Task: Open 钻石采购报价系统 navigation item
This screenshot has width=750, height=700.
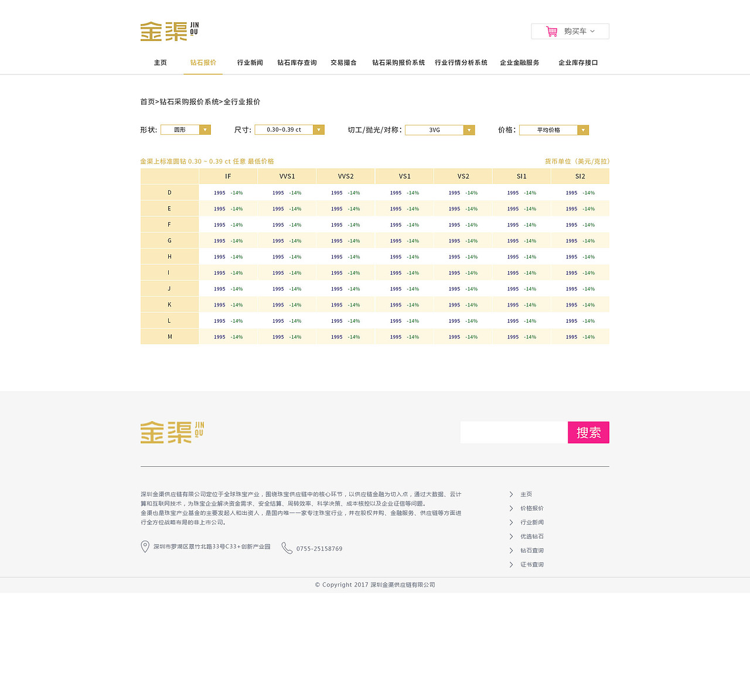Action: click(398, 63)
